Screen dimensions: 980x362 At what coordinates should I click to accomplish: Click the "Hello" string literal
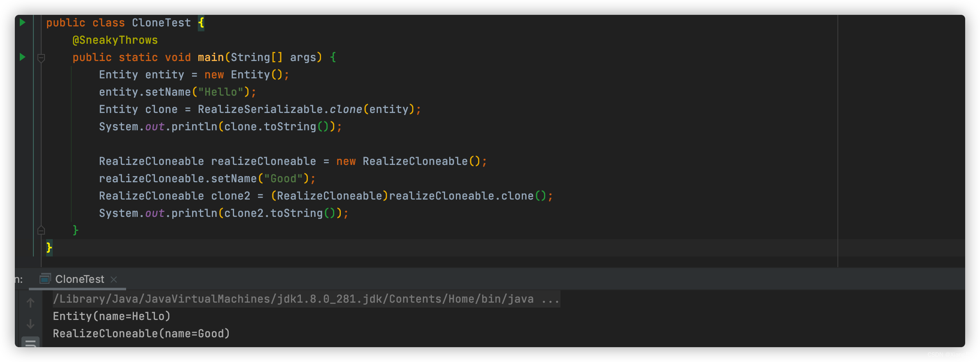click(220, 92)
